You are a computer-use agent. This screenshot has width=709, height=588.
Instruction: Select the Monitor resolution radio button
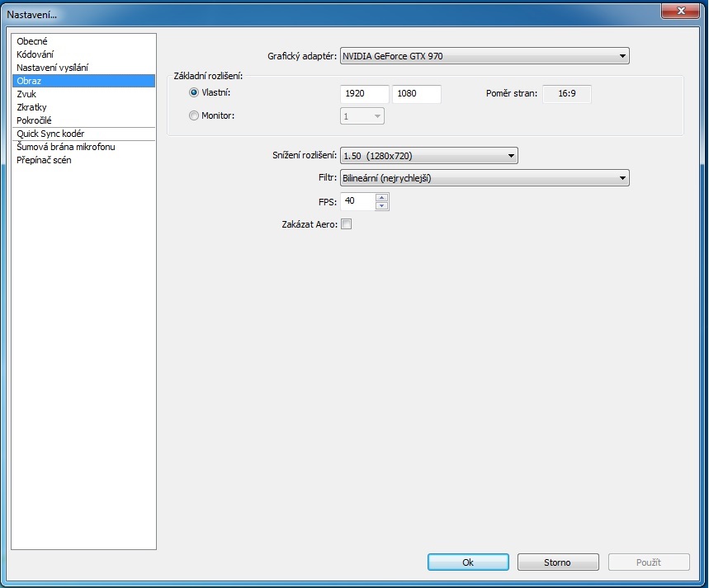tap(194, 115)
